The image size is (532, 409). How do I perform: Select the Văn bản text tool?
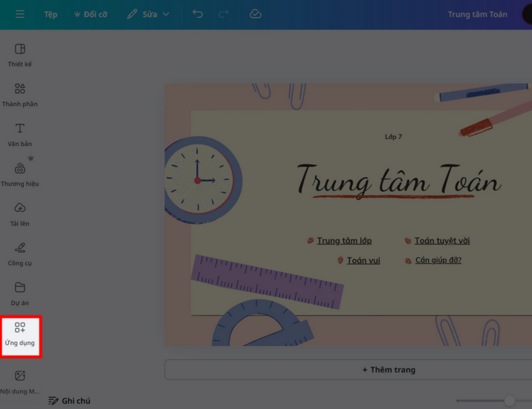pyautogui.click(x=20, y=134)
